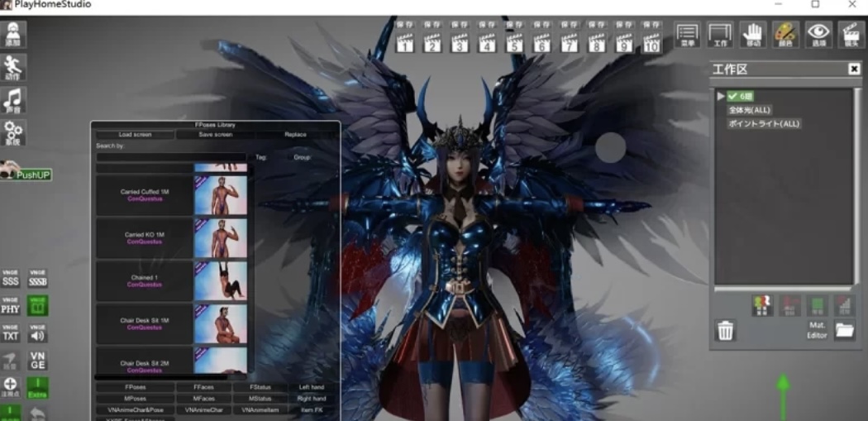Screen dimensions: 868x421
Task: Toggle the VNGE PHY button
Action: click(x=11, y=306)
